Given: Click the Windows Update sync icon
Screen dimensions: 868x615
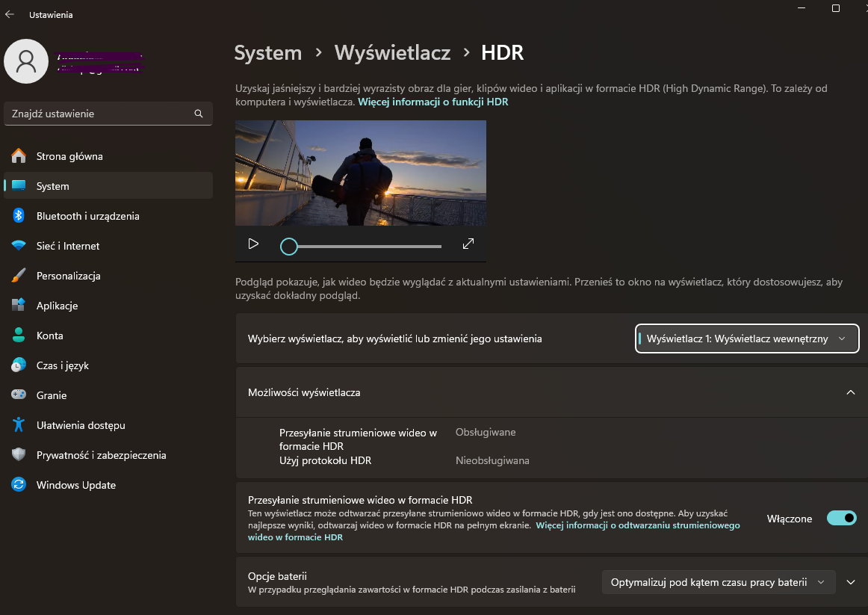Looking at the screenshot, I should 19,485.
